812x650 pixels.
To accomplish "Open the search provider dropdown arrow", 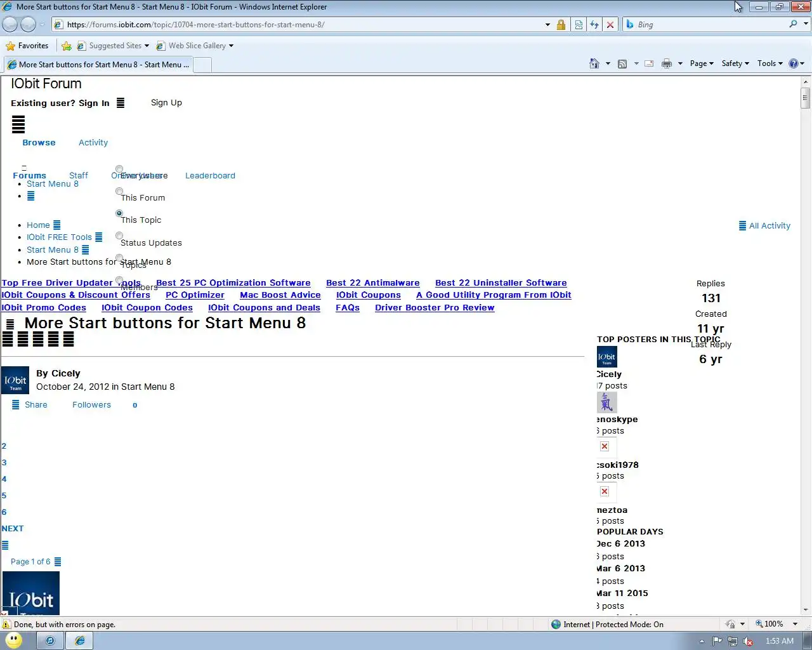I will click(x=806, y=24).
